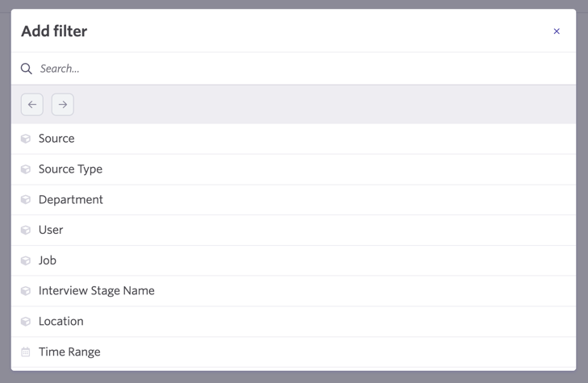Select the Time Range filter

tap(294, 352)
